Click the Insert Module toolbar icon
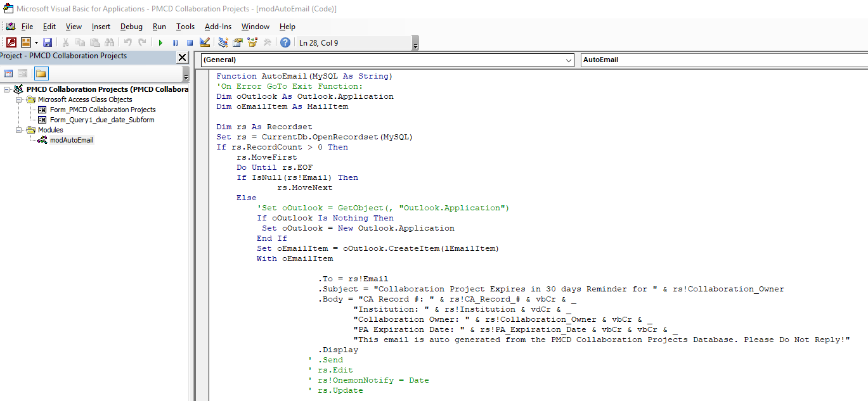Viewport: 868px width, 401px height. (x=26, y=42)
